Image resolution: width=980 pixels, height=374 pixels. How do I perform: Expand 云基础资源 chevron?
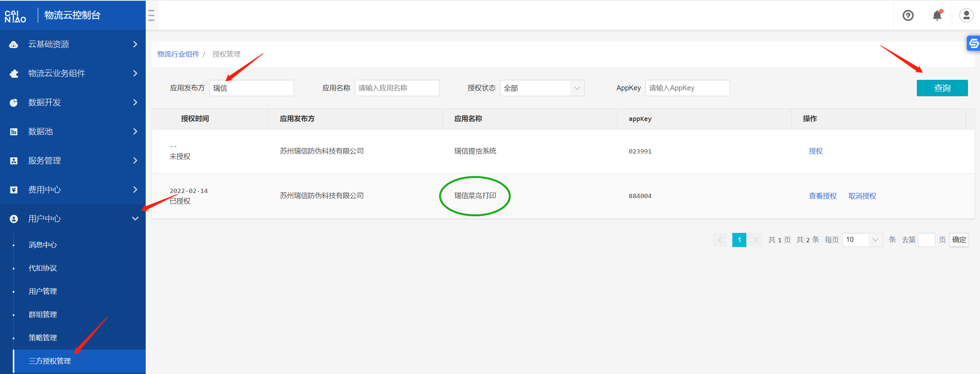(135, 44)
